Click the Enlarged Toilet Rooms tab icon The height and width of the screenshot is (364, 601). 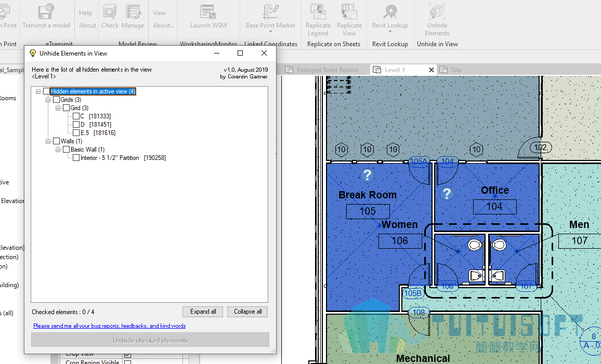(289, 70)
